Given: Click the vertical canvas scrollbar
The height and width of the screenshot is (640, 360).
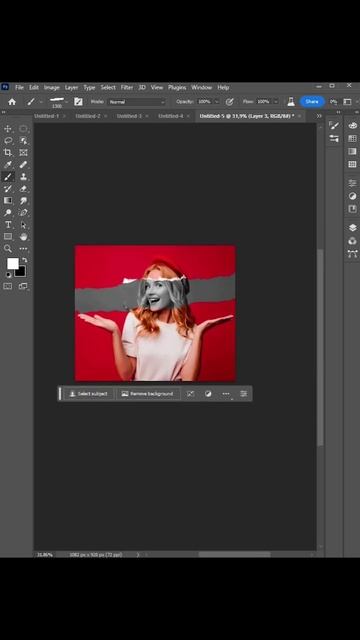Looking at the screenshot, I should click(320, 347).
